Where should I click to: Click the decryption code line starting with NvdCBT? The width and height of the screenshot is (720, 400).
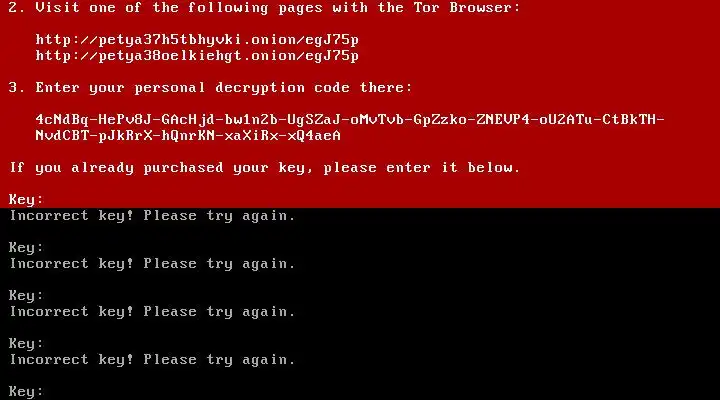pos(188,136)
